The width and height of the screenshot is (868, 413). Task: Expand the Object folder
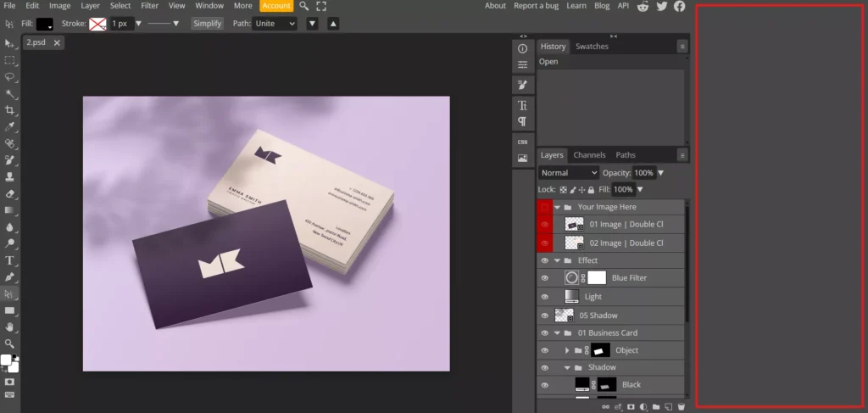point(567,350)
